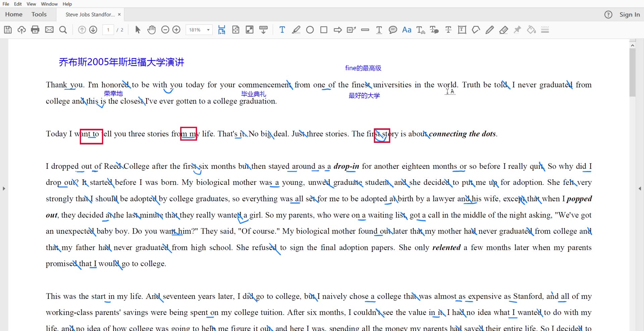Select the Text Box tool
This screenshot has width=644, height=331.
tap(462, 30)
